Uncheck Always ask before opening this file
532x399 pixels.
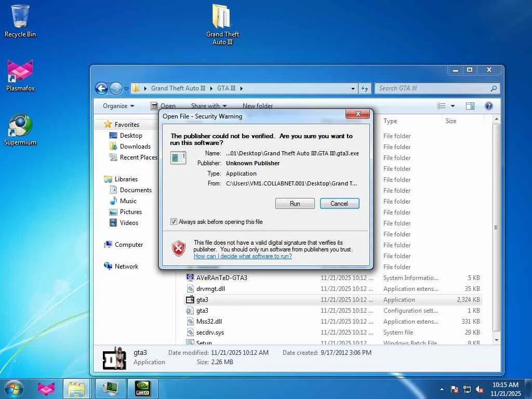(174, 221)
